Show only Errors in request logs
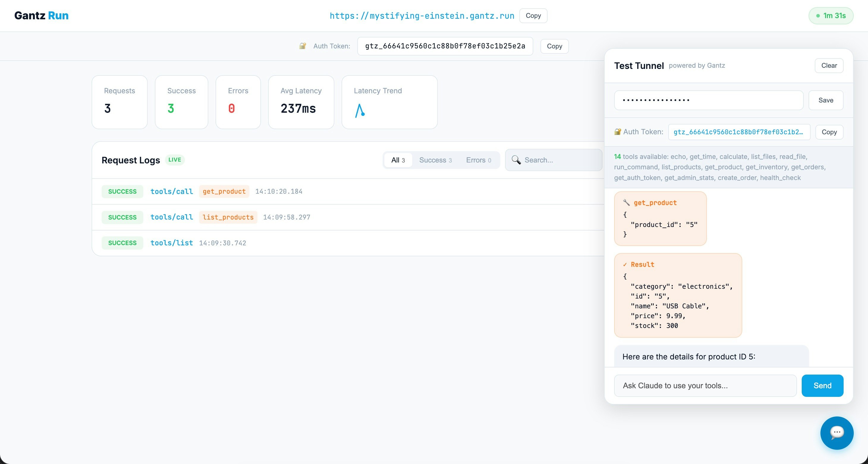Screen dimensions: 868x464 point(478,160)
